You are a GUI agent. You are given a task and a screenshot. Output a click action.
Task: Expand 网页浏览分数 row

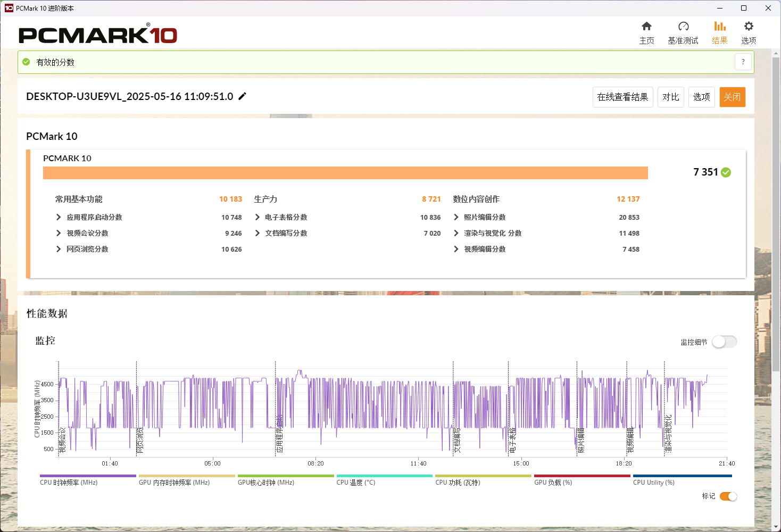coord(59,249)
